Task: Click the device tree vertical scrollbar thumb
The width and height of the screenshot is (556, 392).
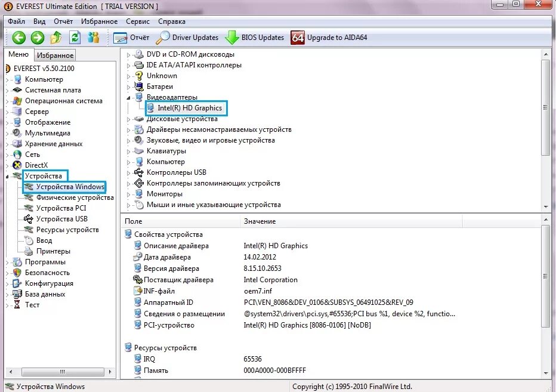Action: pyautogui.click(x=545, y=107)
